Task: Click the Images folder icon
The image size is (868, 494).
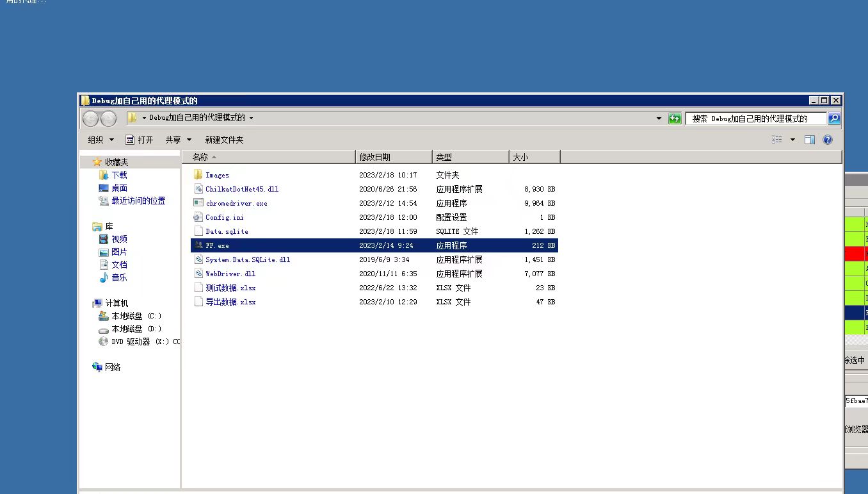Action: 198,175
